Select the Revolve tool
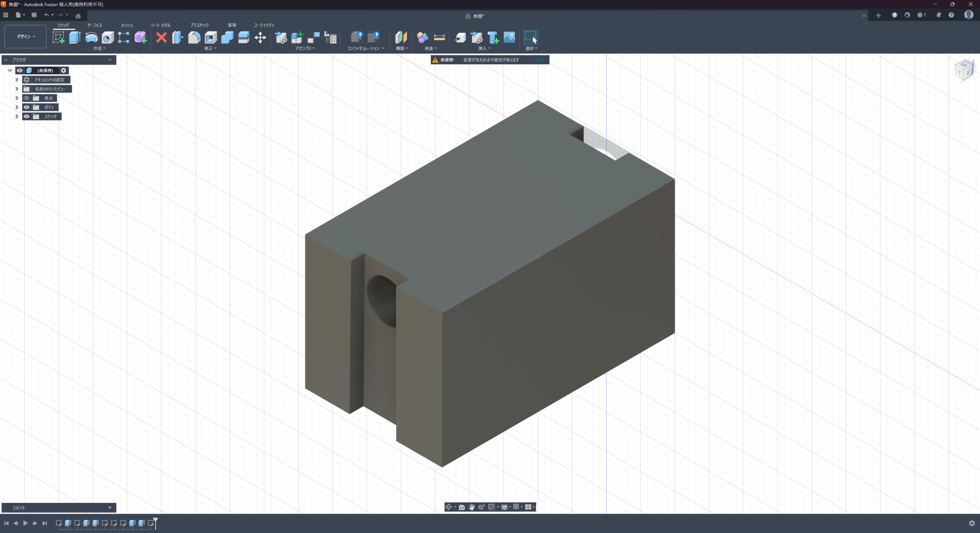The width and height of the screenshot is (980, 533). click(91, 38)
